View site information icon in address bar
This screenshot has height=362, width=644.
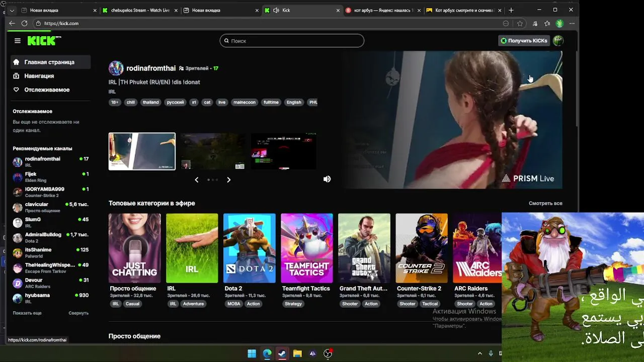[x=38, y=23]
